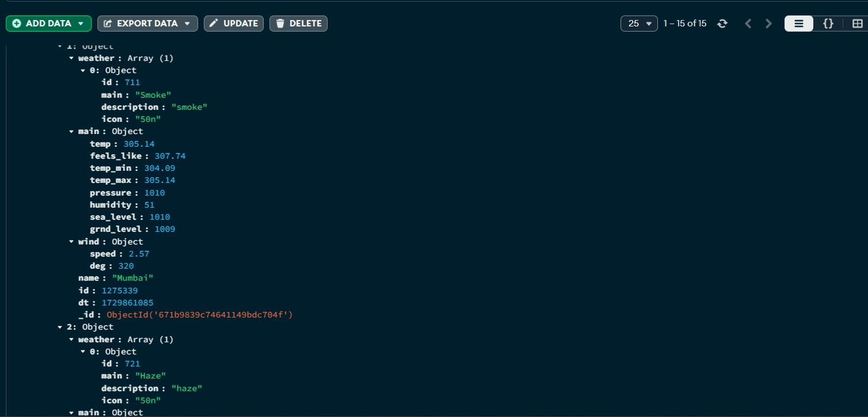
Task: Collapse the 2: Object entry
Action: point(60,327)
